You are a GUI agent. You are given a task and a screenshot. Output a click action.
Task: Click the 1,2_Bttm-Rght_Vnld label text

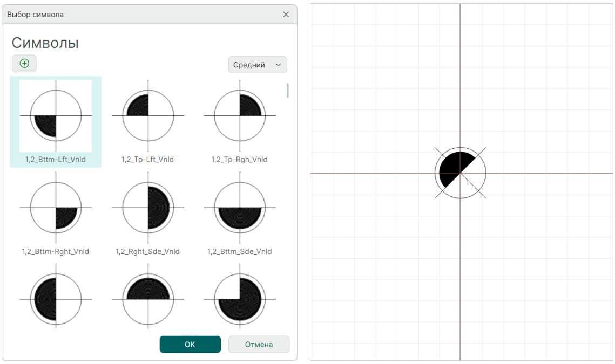point(55,251)
